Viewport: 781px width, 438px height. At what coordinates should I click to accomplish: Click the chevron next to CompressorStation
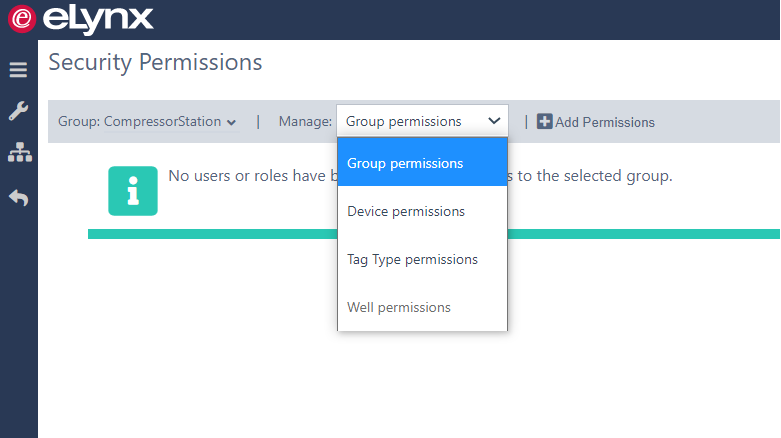(x=232, y=123)
